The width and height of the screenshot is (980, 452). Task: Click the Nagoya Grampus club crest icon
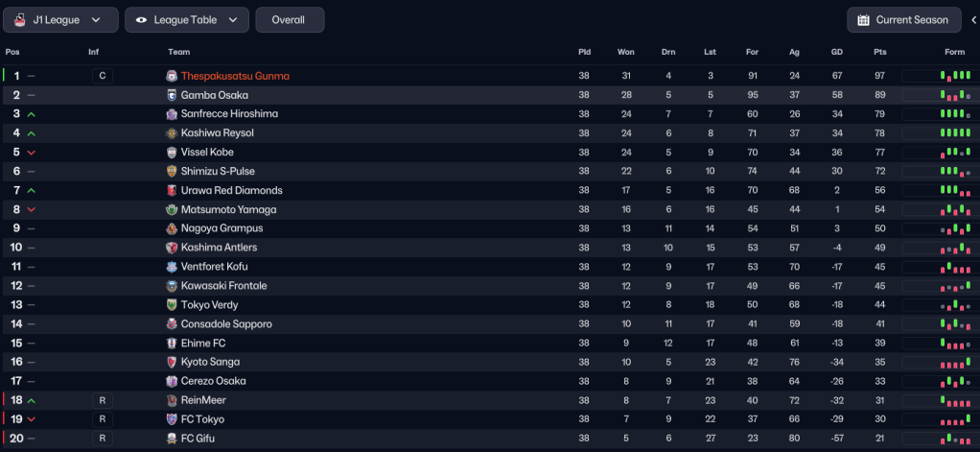coord(172,228)
